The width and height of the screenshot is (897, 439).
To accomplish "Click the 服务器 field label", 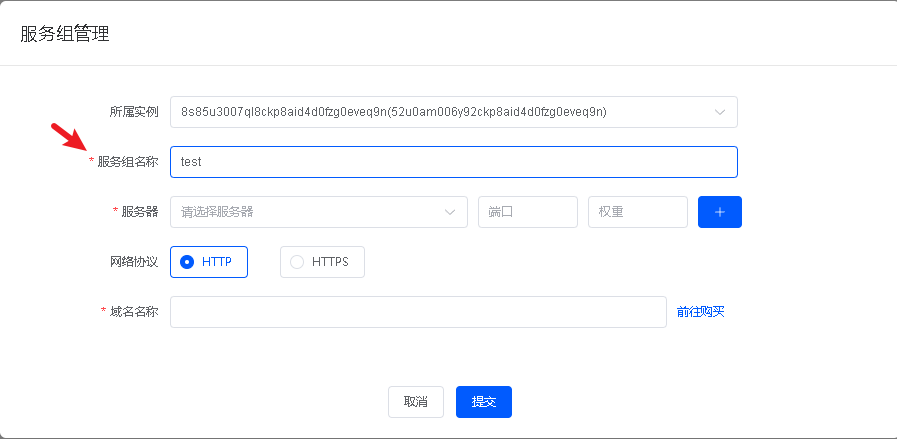I will (140, 212).
